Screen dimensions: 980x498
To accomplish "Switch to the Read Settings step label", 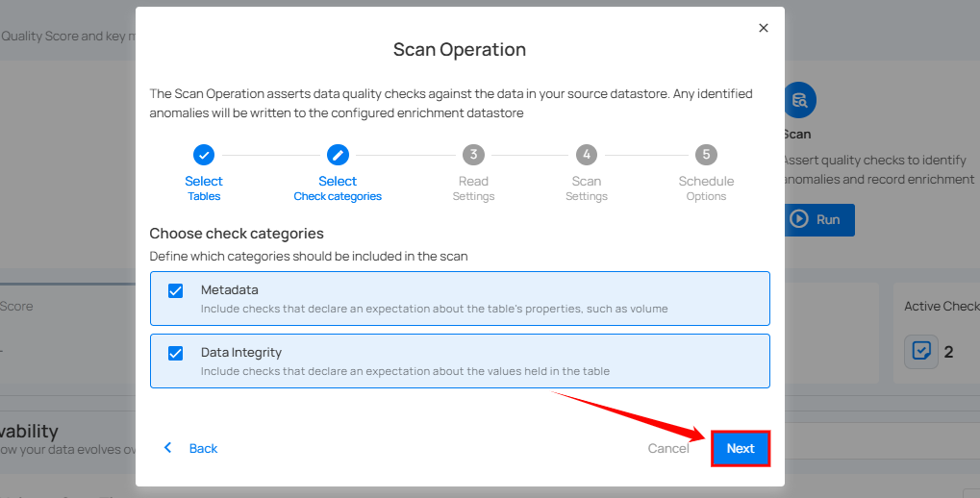I will click(473, 188).
